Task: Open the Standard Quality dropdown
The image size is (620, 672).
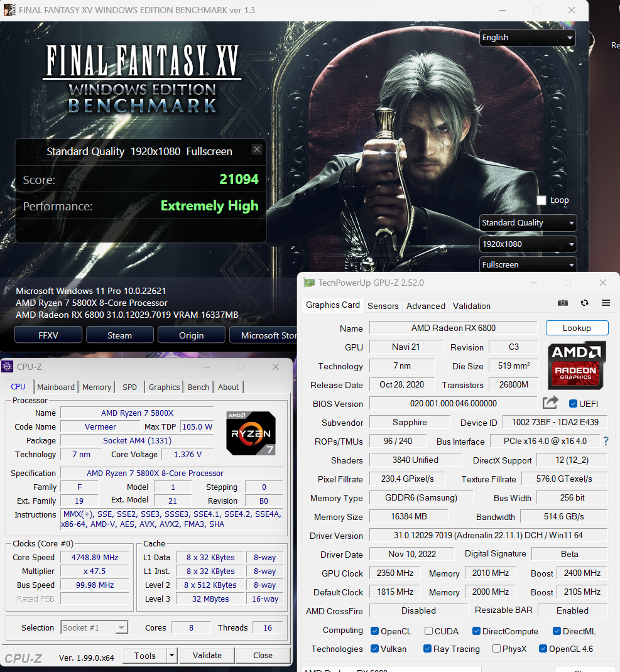Action: point(528,223)
